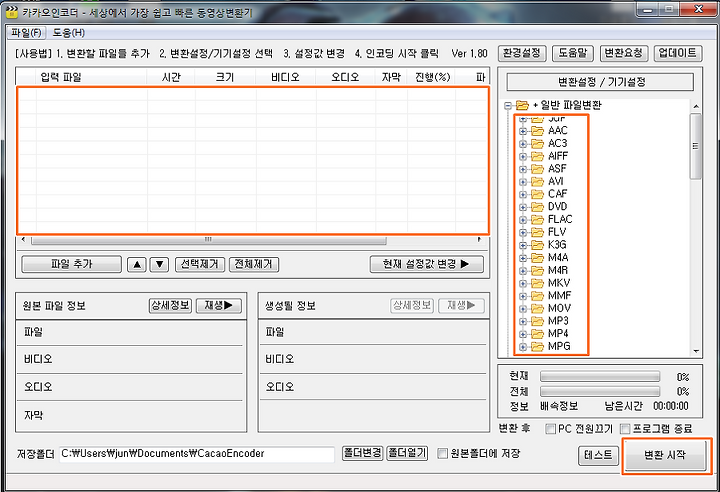Image resolution: width=720 pixels, height=492 pixels.
Task: Select the MOV folder icon
Action: (537, 309)
